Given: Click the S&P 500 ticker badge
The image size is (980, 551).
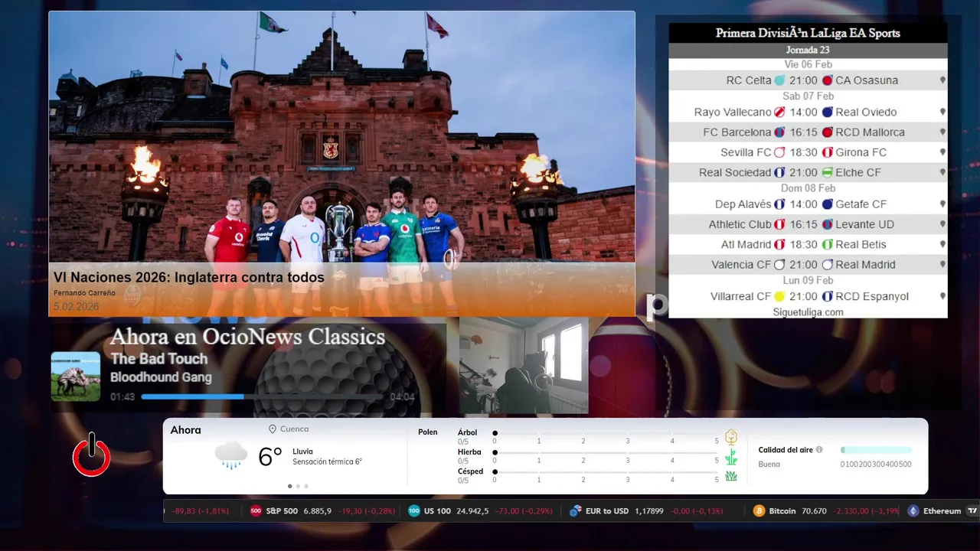Looking at the screenshot, I should 256,511.
